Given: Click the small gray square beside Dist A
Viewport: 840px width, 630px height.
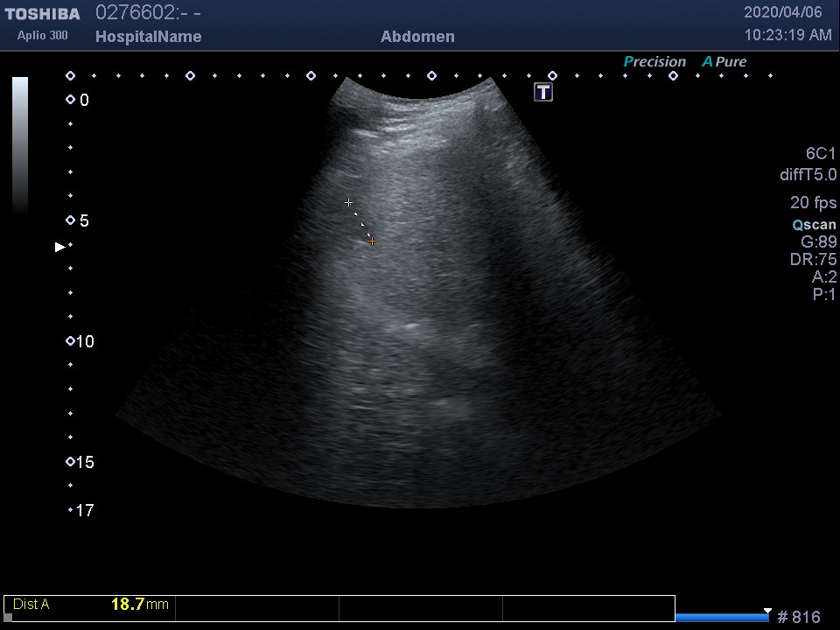Looking at the screenshot, I should (9, 617).
